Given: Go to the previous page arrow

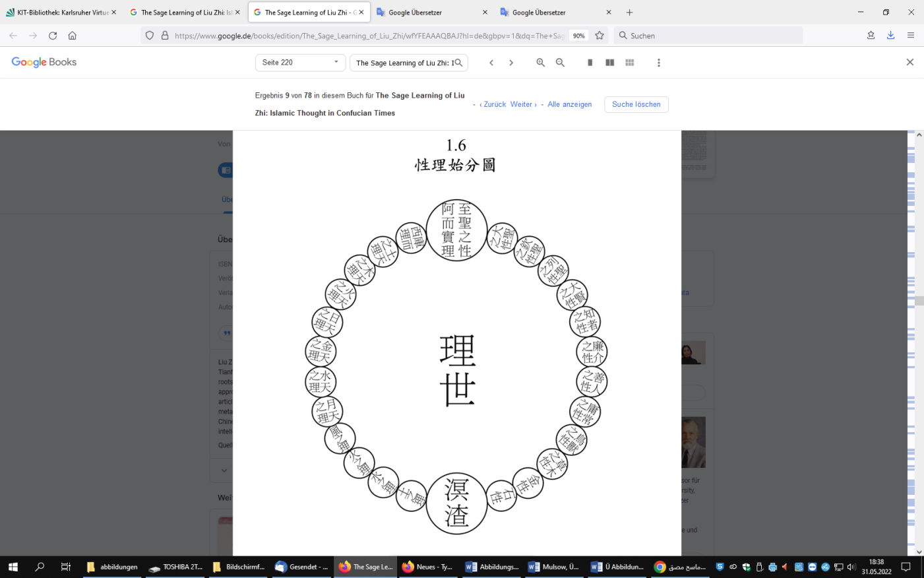Looking at the screenshot, I should pyautogui.click(x=491, y=63).
